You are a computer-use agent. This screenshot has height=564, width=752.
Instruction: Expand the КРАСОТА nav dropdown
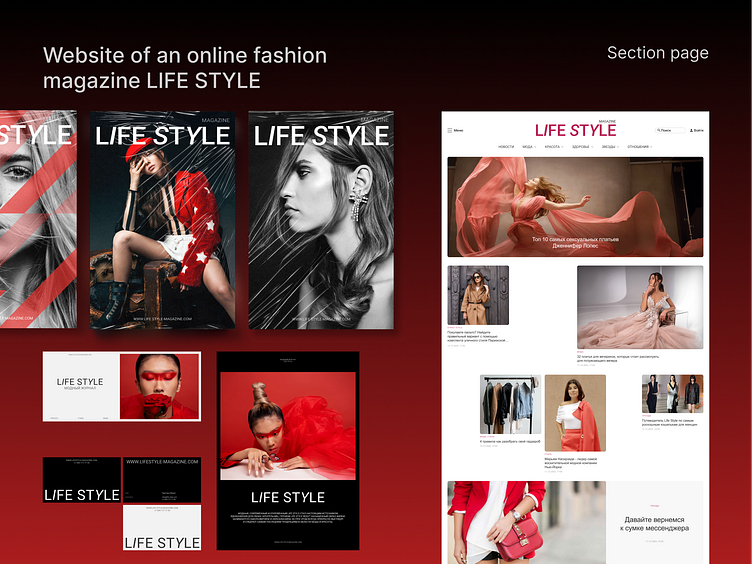pyautogui.click(x=554, y=147)
